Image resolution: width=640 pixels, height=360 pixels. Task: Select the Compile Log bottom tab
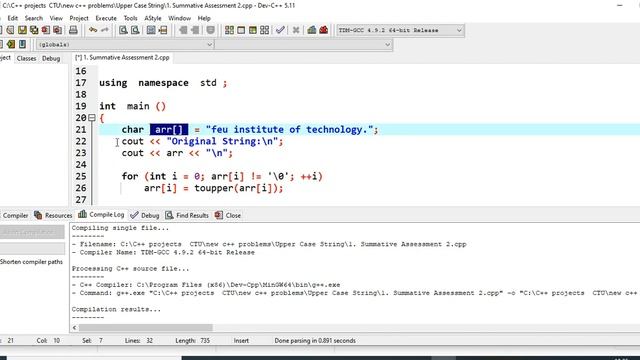[x=101, y=215]
